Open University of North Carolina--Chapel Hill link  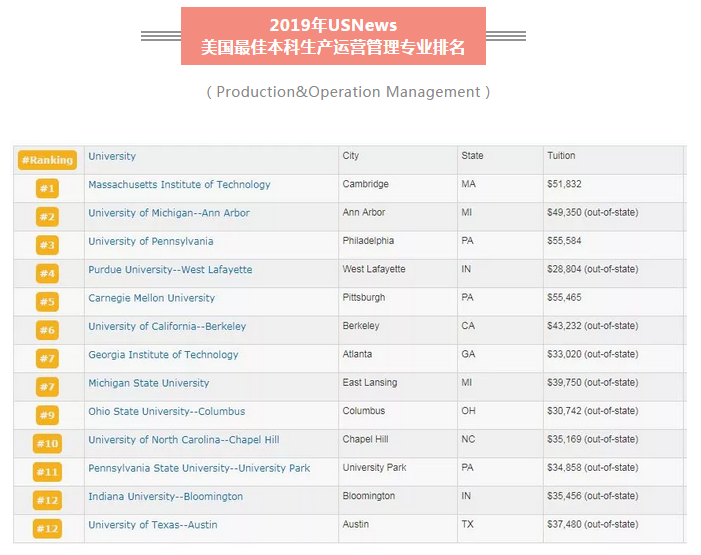pos(184,440)
